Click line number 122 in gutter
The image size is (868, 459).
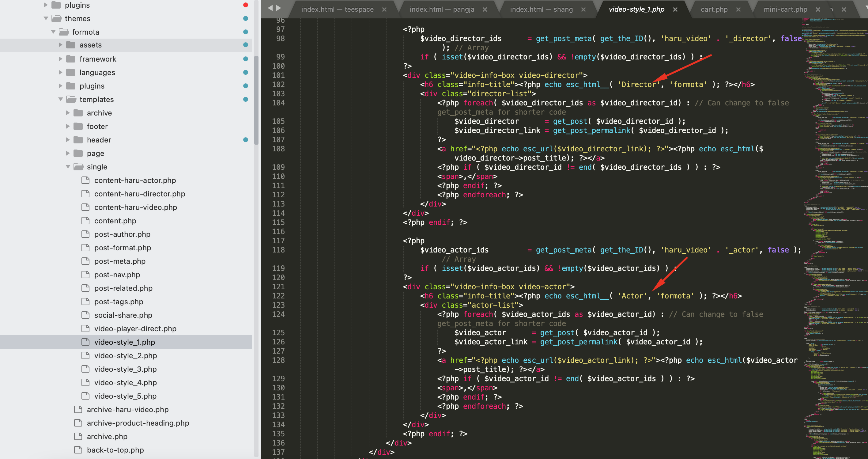tap(278, 296)
